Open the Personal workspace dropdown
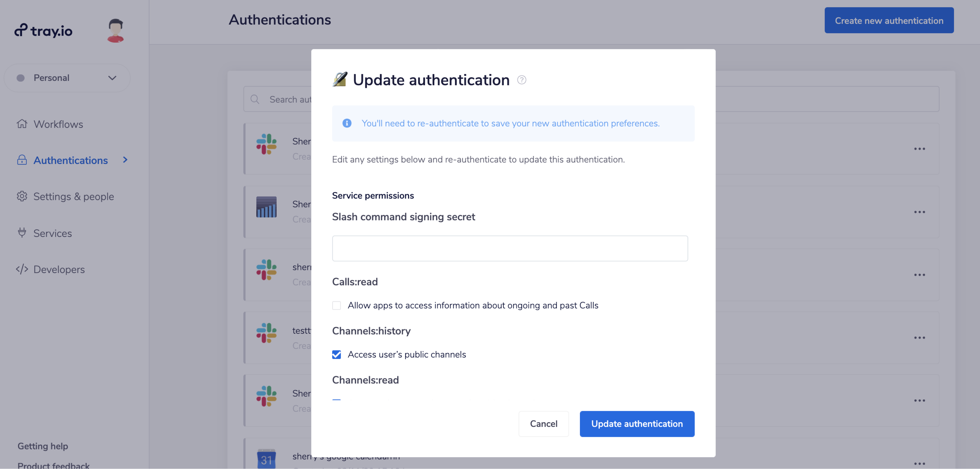 pyautogui.click(x=67, y=78)
